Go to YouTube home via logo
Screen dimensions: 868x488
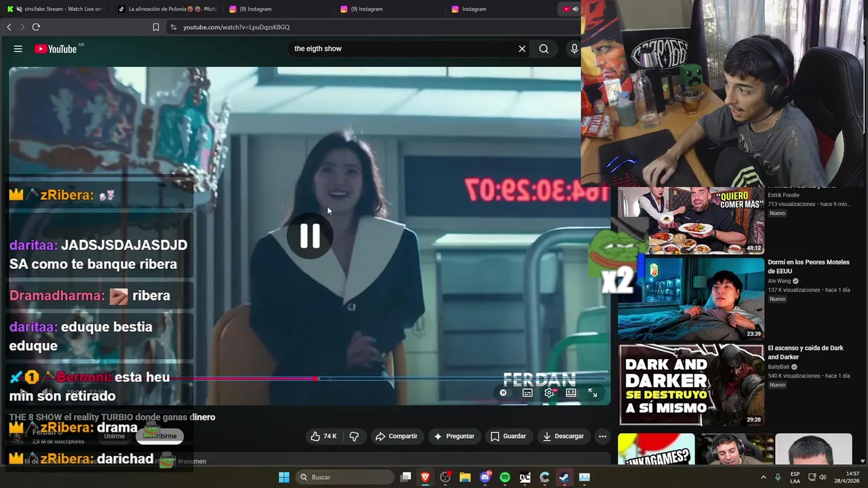point(56,49)
